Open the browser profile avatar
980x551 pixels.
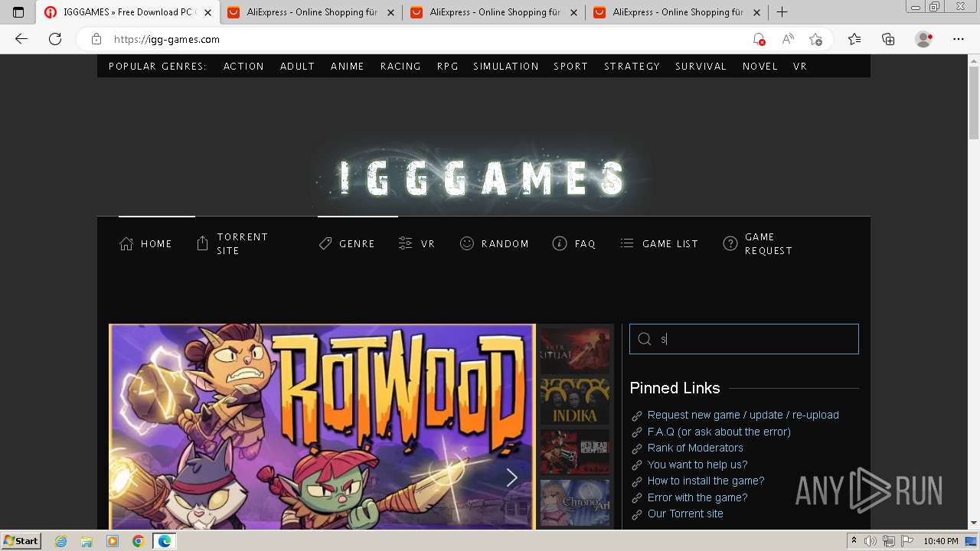tap(923, 39)
